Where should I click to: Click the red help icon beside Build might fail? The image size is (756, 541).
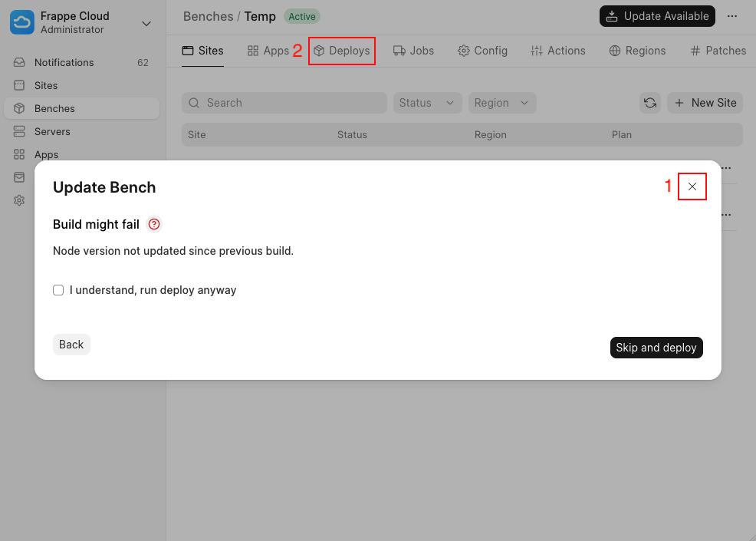(x=154, y=224)
